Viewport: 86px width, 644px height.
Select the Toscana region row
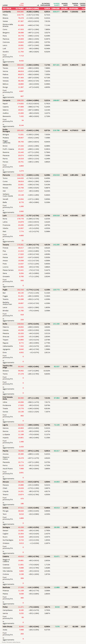click(44, 245)
